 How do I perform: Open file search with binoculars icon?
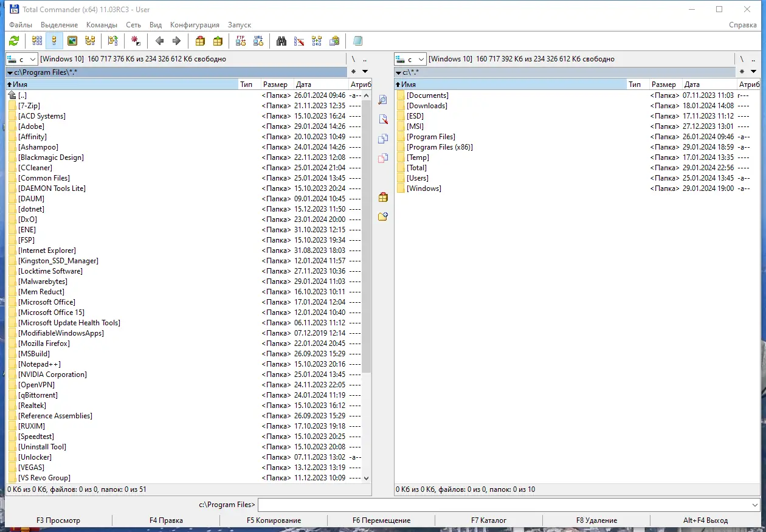281,41
